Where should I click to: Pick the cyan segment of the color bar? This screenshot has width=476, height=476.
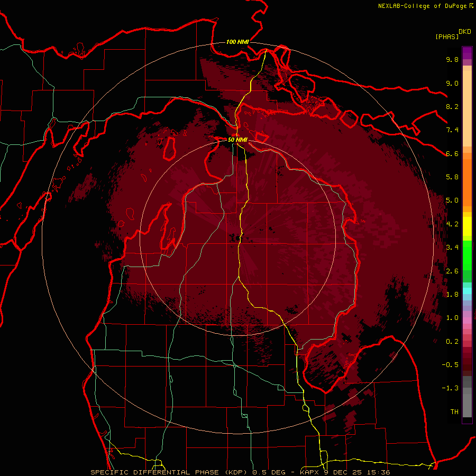pos(467,291)
